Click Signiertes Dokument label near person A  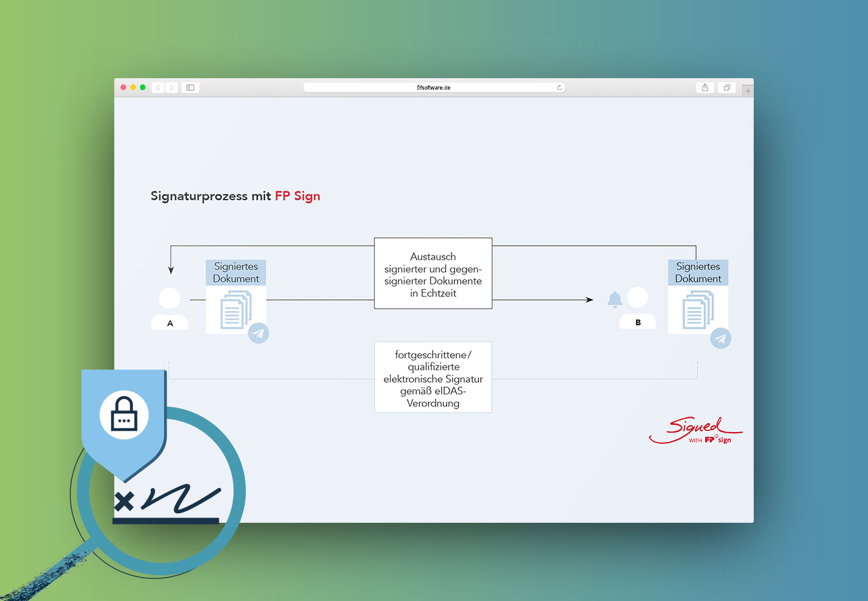pos(236,272)
